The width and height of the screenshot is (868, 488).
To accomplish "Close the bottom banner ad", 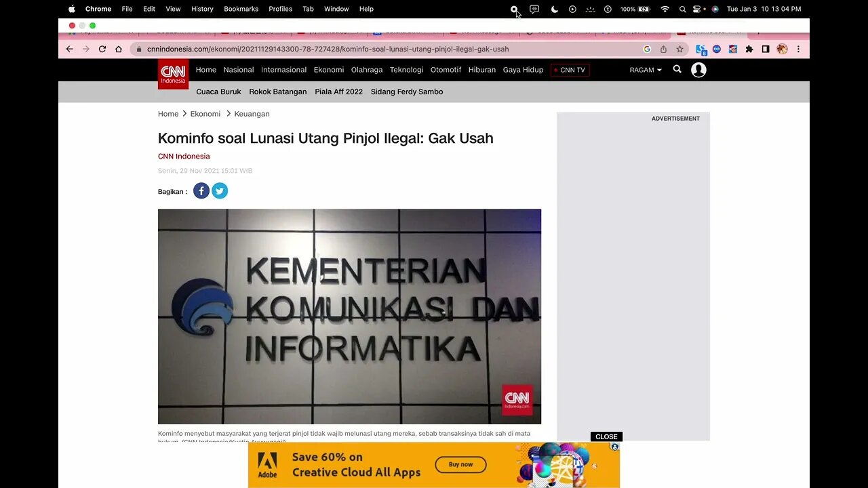I will (x=606, y=436).
